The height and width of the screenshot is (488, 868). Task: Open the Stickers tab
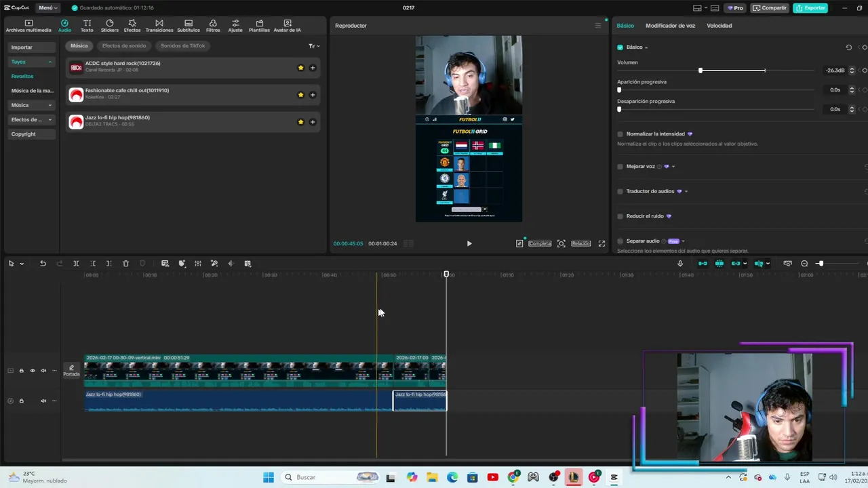click(x=109, y=26)
